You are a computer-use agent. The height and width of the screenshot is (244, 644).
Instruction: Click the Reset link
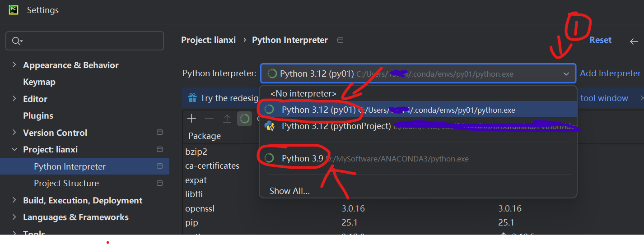(x=600, y=40)
